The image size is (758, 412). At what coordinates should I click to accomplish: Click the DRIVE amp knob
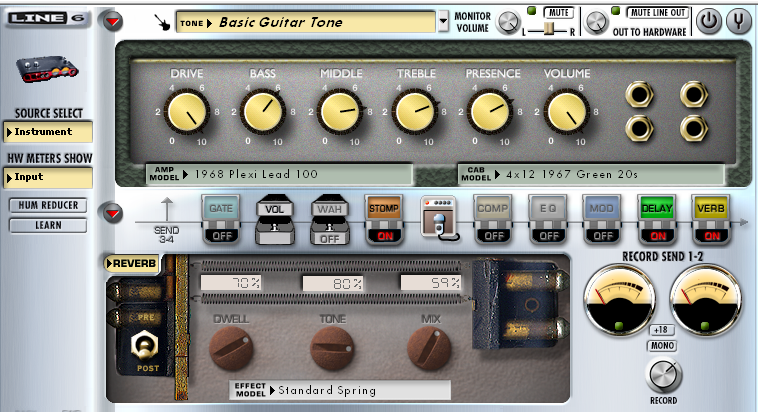[187, 112]
